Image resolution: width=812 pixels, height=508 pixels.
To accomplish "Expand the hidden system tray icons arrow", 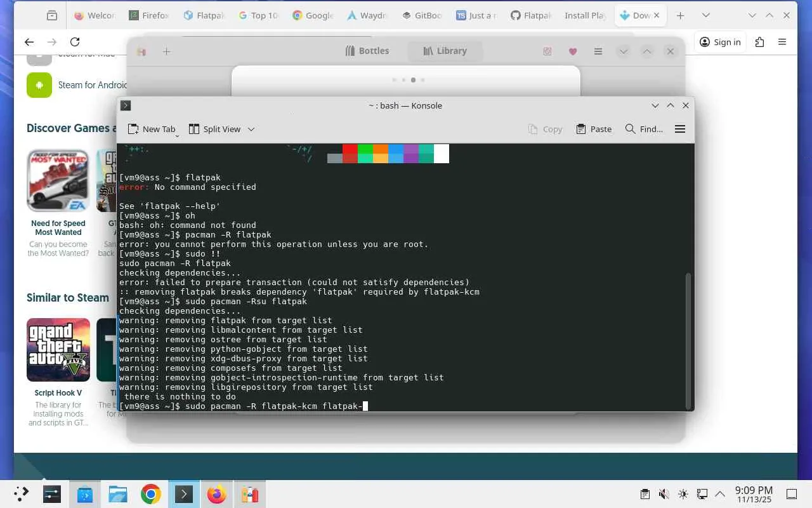I will pos(720,494).
